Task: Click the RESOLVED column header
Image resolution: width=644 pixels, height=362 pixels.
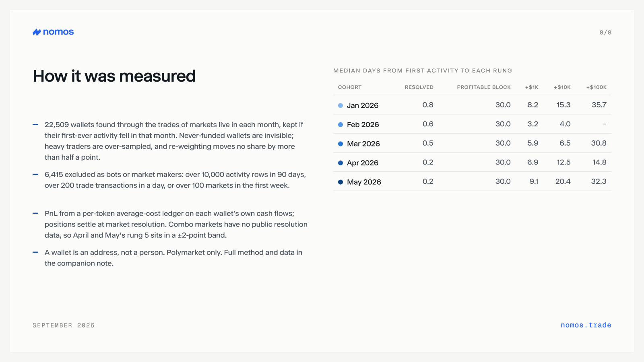Action: click(419, 87)
